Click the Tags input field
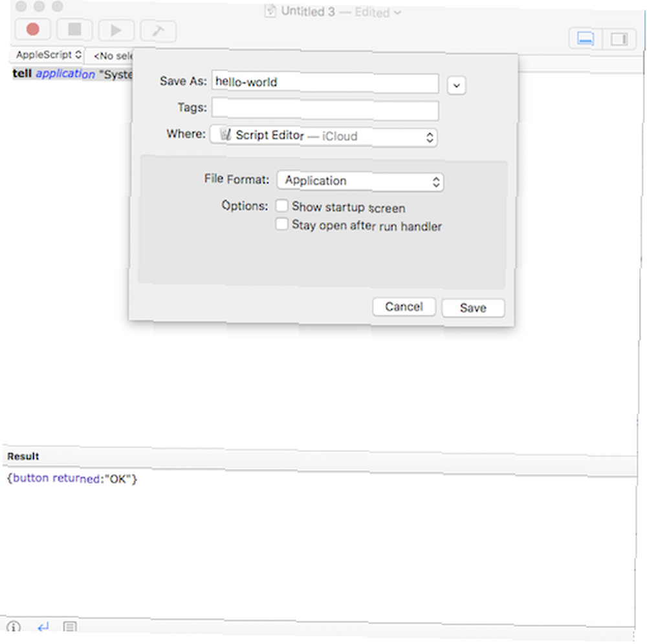Image resolution: width=647 pixels, height=644 pixels. tap(325, 109)
